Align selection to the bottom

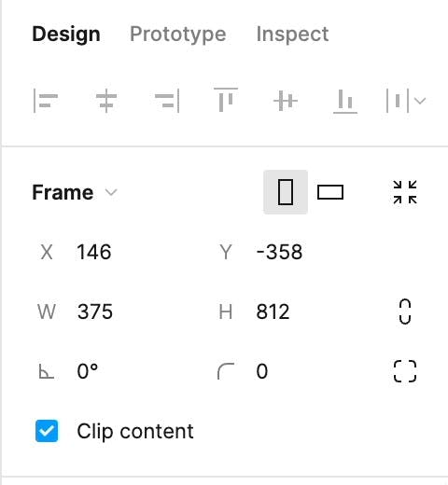(345, 102)
